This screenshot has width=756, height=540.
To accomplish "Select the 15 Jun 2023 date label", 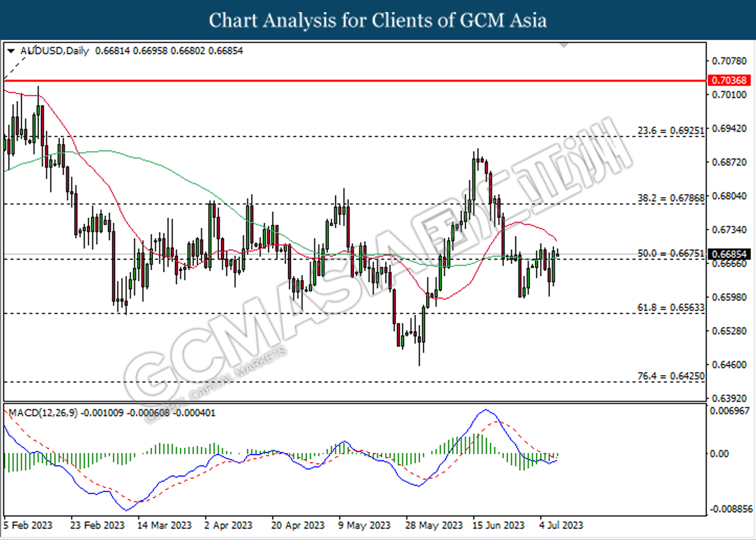I will (x=498, y=525).
